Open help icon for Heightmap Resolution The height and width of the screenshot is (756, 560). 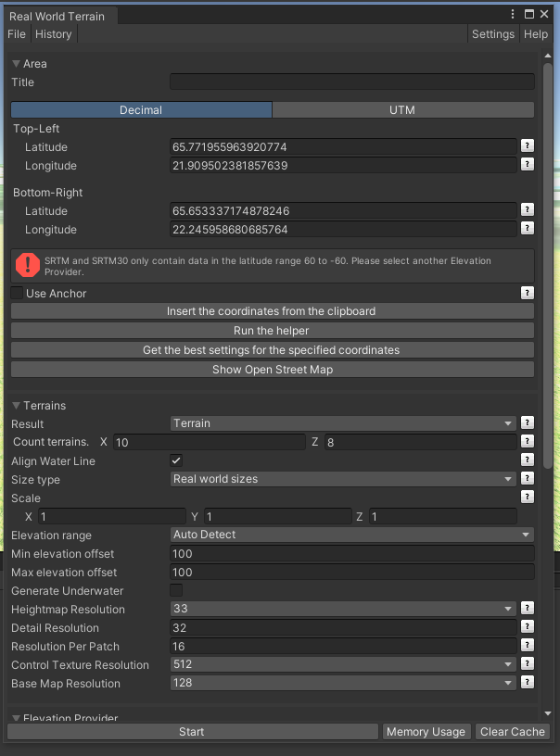point(528,609)
